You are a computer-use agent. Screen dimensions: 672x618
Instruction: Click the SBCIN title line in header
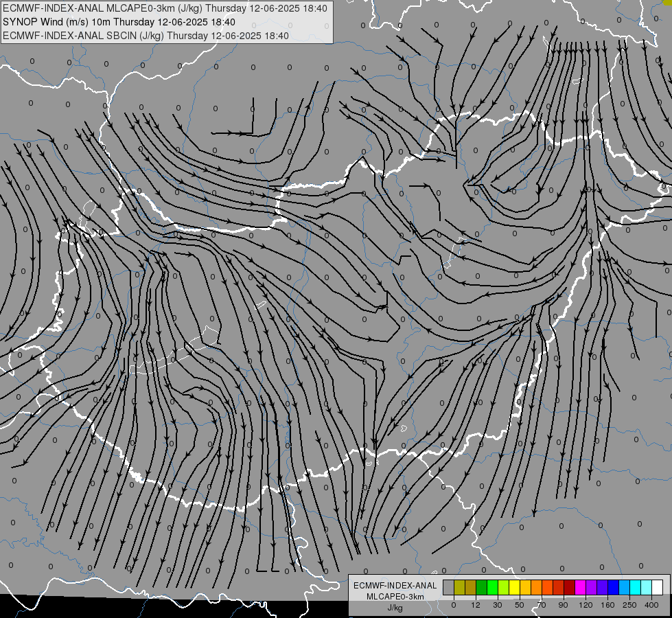pyautogui.click(x=146, y=36)
